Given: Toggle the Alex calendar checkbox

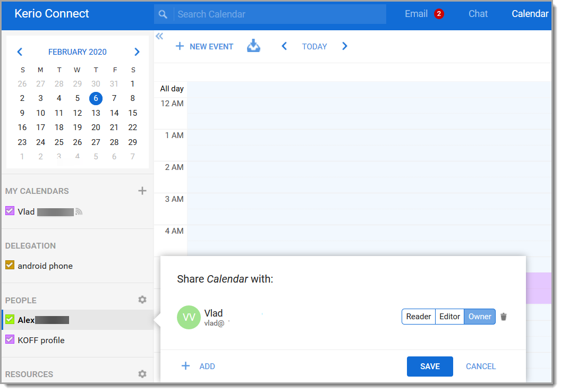Looking at the screenshot, I should point(10,319).
